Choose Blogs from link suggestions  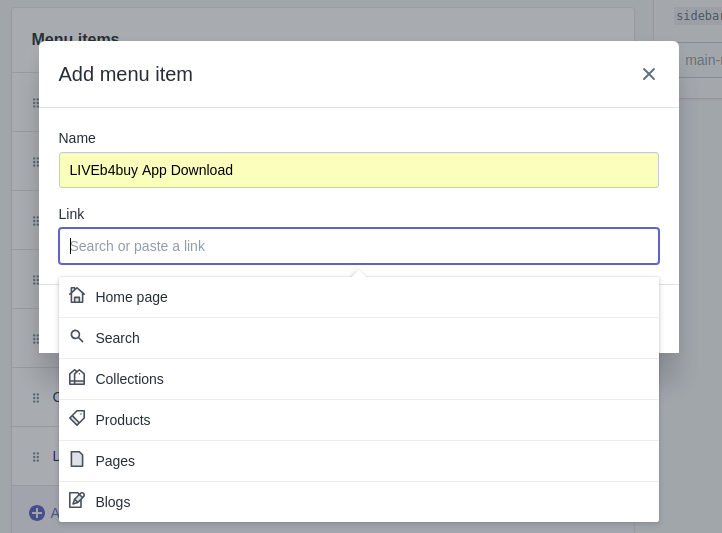359,502
